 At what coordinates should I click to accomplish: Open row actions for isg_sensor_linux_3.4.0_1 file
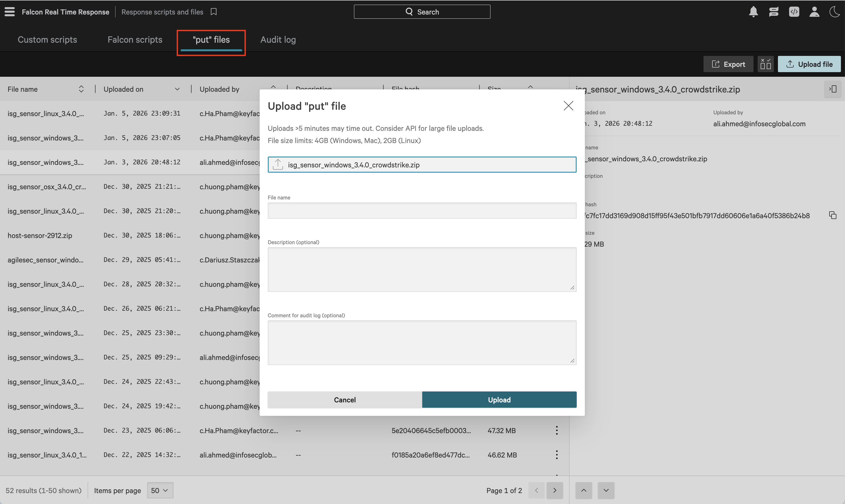[x=556, y=455]
